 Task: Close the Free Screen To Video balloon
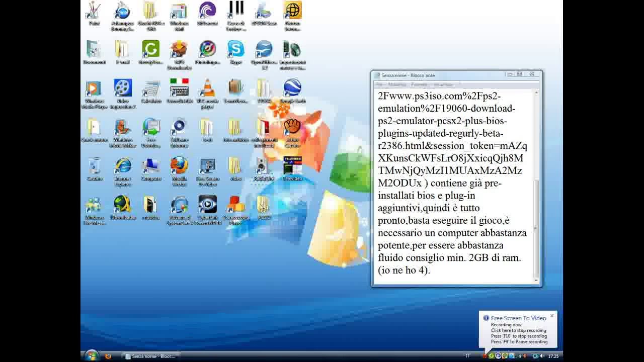[x=552, y=316]
